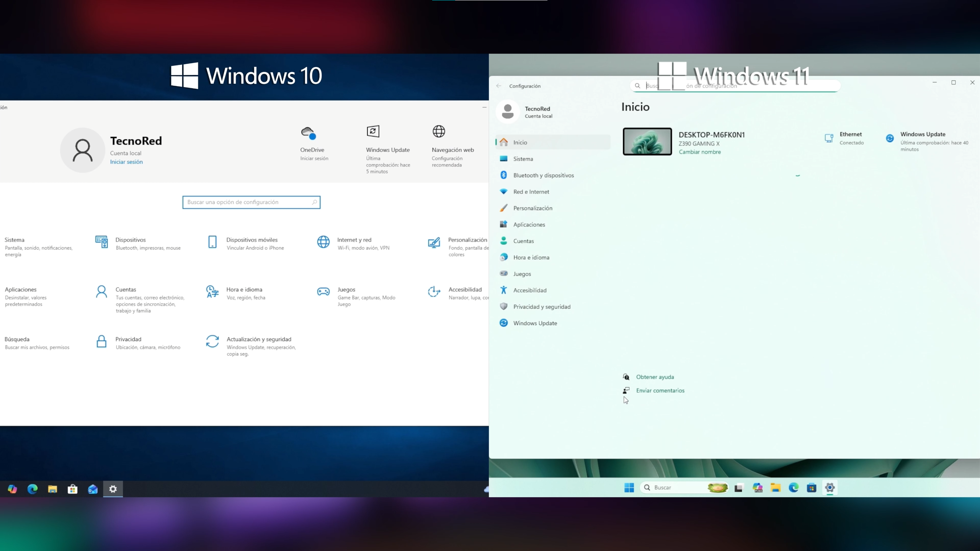This screenshot has height=551, width=980.
Task: Open Dispositivos category in Windows 10
Action: [138, 243]
